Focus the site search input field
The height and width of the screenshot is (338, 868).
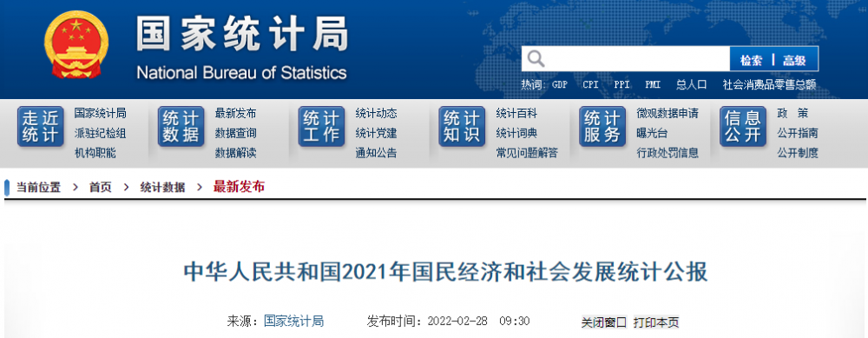pos(636,59)
